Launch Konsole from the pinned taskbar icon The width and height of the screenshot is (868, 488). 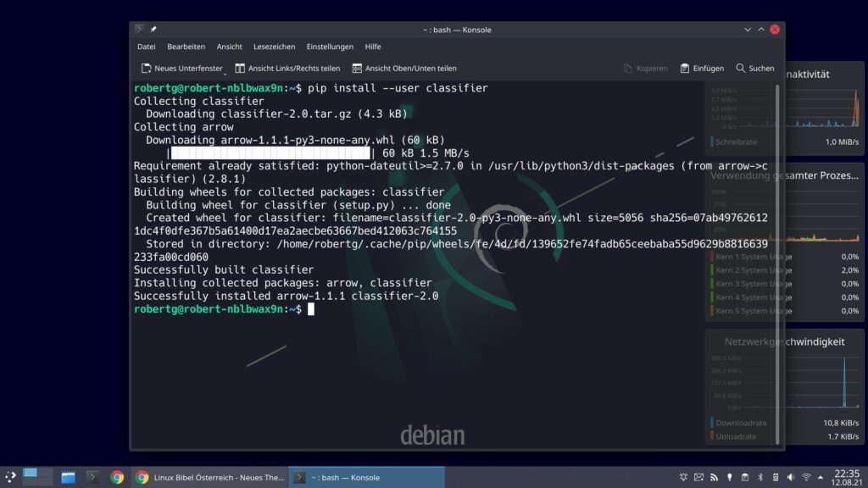pyautogui.click(x=92, y=477)
